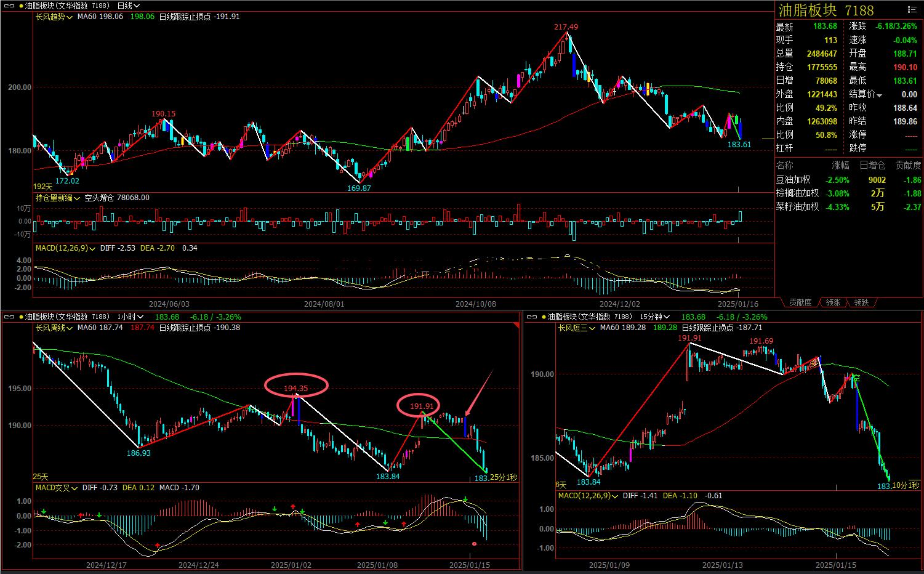The image size is (924, 574).
Task: Switch to the 领跌 tab
Action: click(861, 302)
